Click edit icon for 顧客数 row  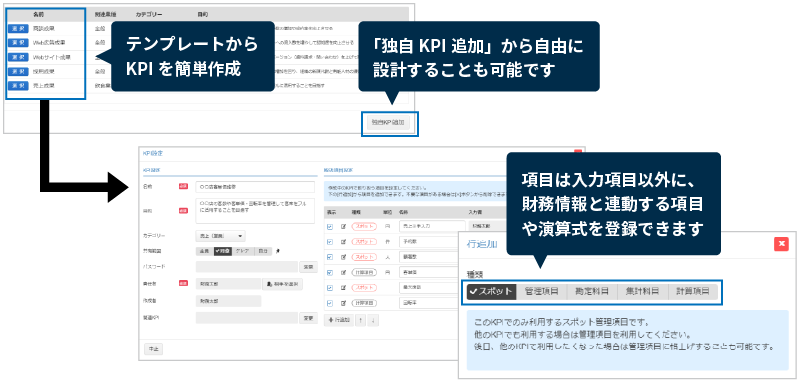343,258
